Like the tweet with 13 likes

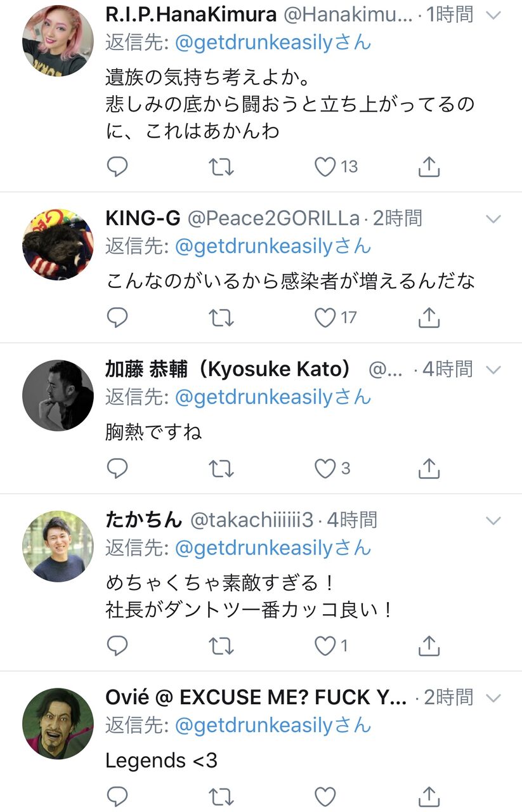click(325, 166)
